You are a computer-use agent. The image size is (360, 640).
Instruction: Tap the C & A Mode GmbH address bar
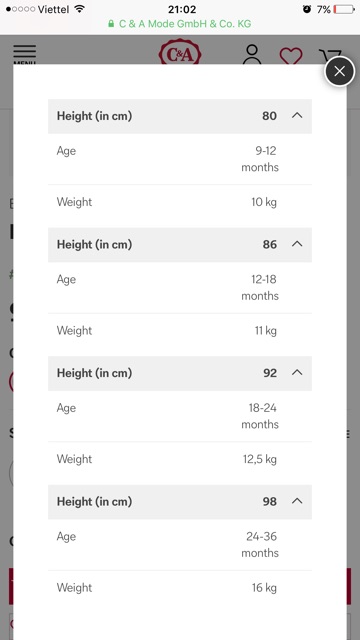tap(180, 24)
